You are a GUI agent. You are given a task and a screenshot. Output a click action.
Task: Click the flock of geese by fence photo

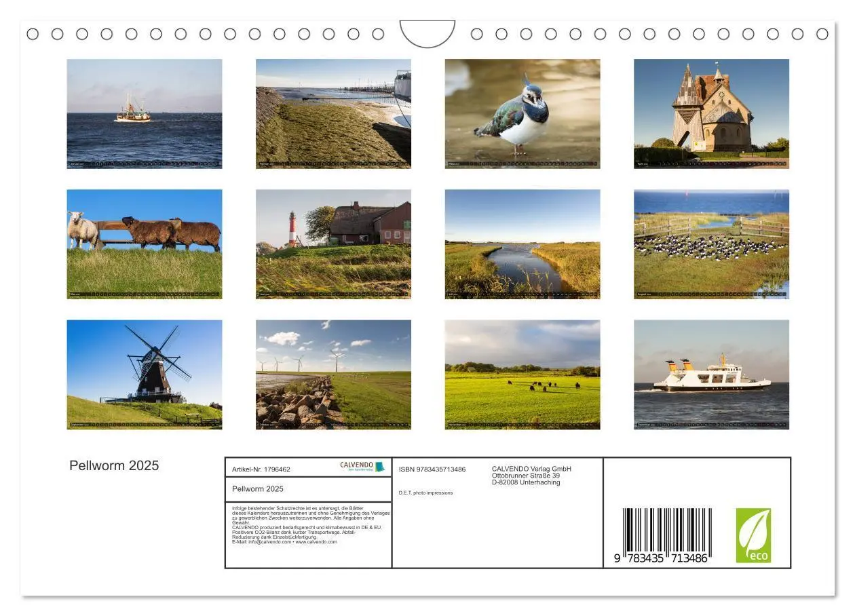[711, 244]
